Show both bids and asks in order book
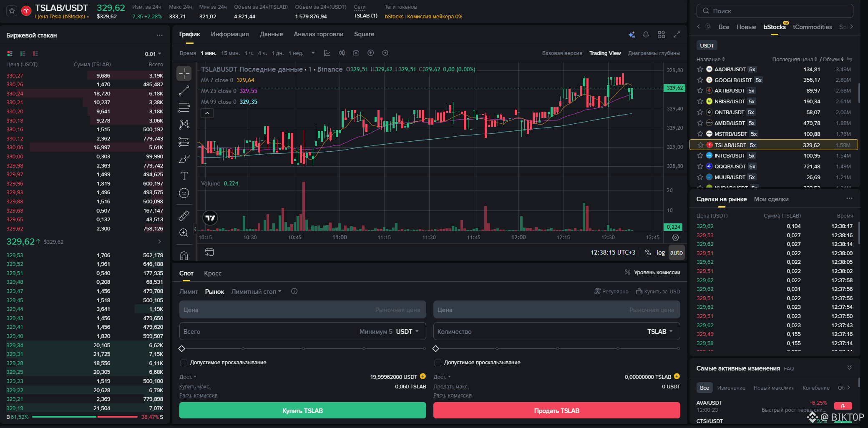The width and height of the screenshot is (868, 428). [x=10, y=54]
